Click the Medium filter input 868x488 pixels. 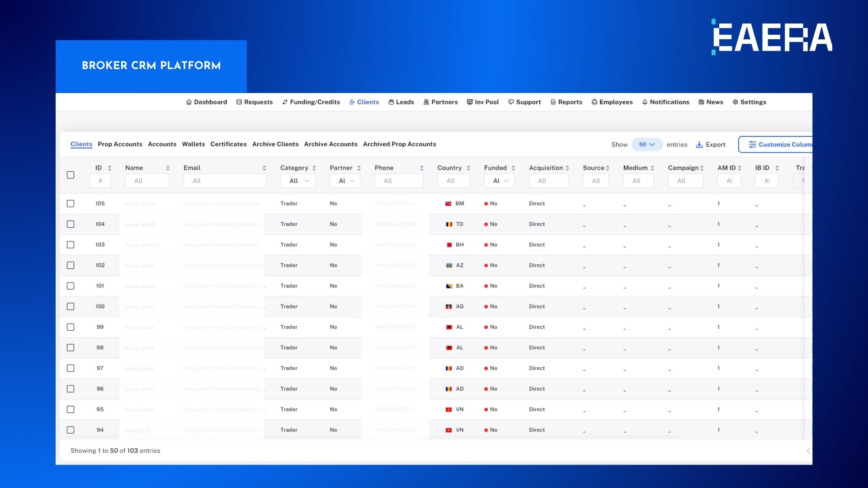638,181
